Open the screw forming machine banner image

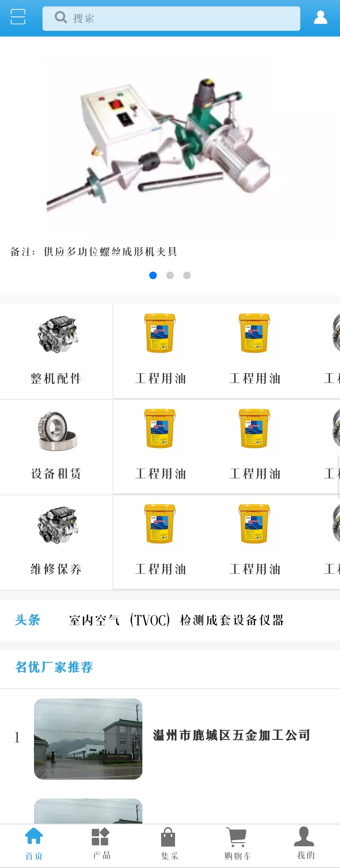click(158, 145)
